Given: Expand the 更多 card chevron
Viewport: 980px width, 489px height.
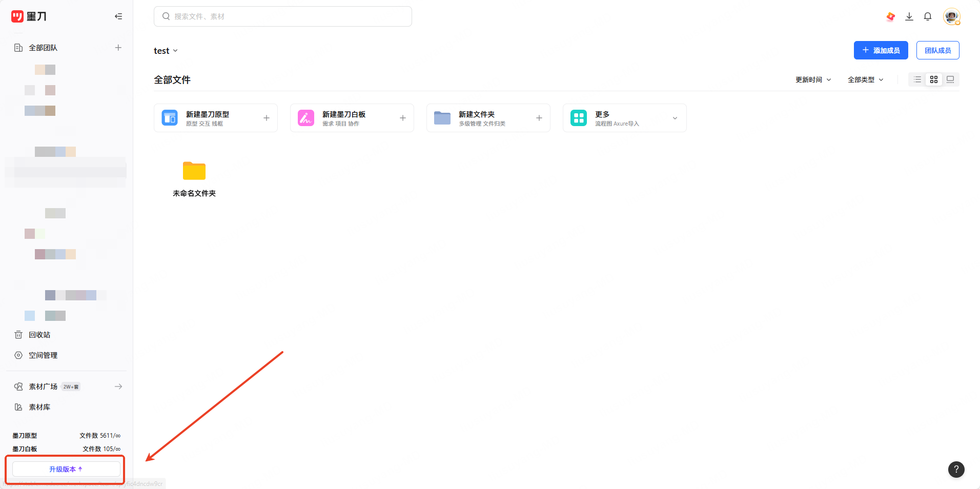Looking at the screenshot, I should click(x=675, y=118).
